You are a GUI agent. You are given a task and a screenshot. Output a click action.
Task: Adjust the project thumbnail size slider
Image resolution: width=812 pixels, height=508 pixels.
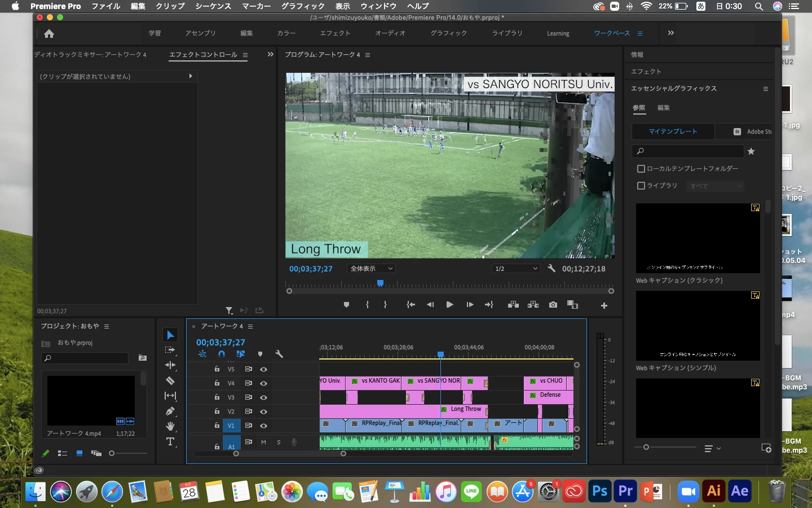tap(112, 453)
